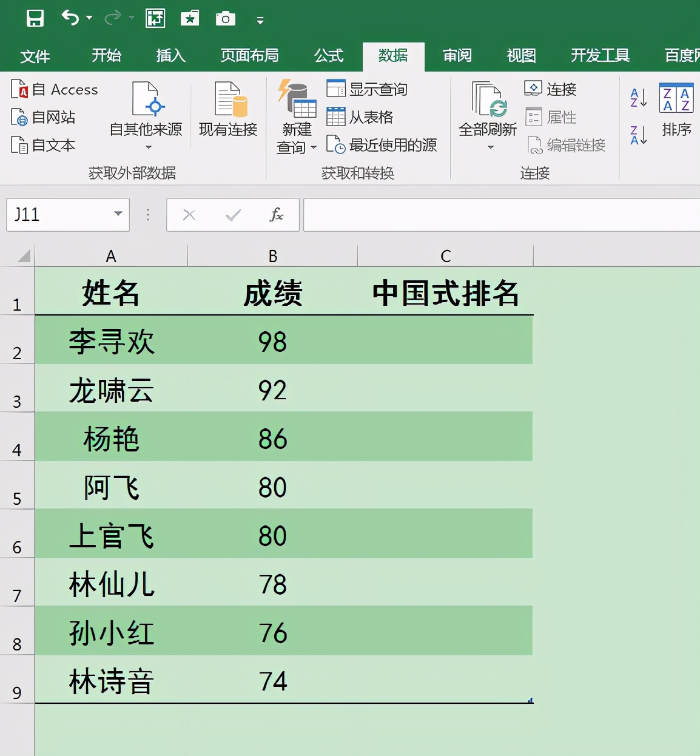Select the 中国式排名 header cell

point(446,291)
